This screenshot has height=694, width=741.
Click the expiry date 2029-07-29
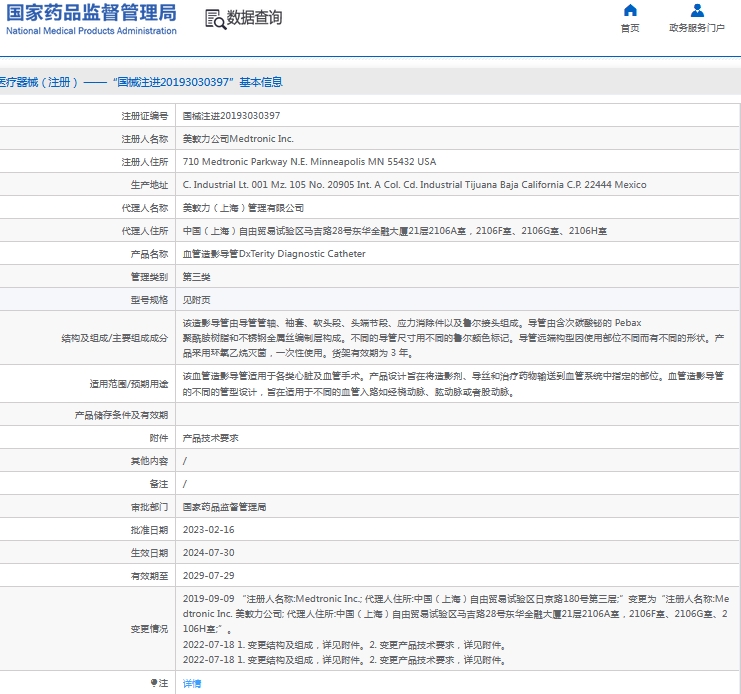[x=208, y=576]
